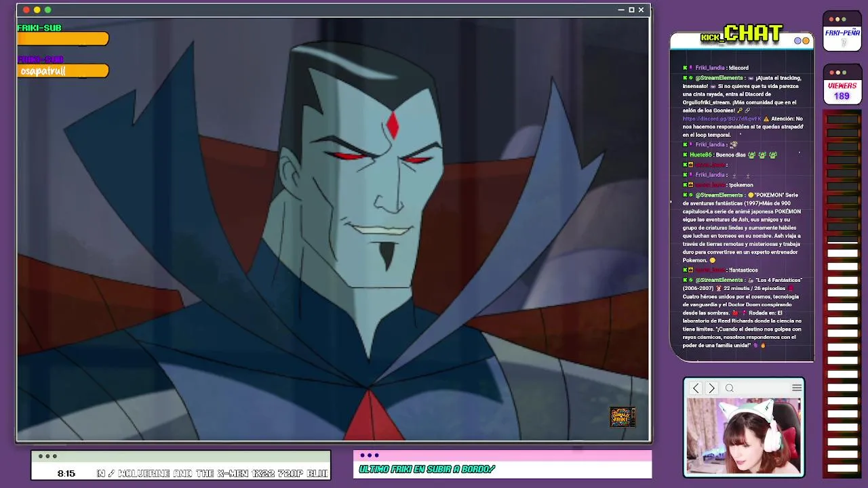Click the 'Friki_landia : !discord' chat message
The height and width of the screenshot is (488, 868).
coord(716,68)
